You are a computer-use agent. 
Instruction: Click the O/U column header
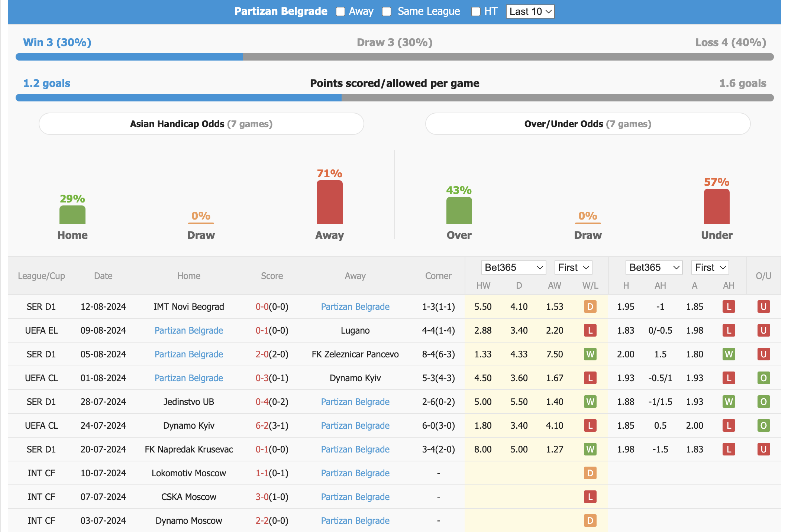(x=763, y=276)
